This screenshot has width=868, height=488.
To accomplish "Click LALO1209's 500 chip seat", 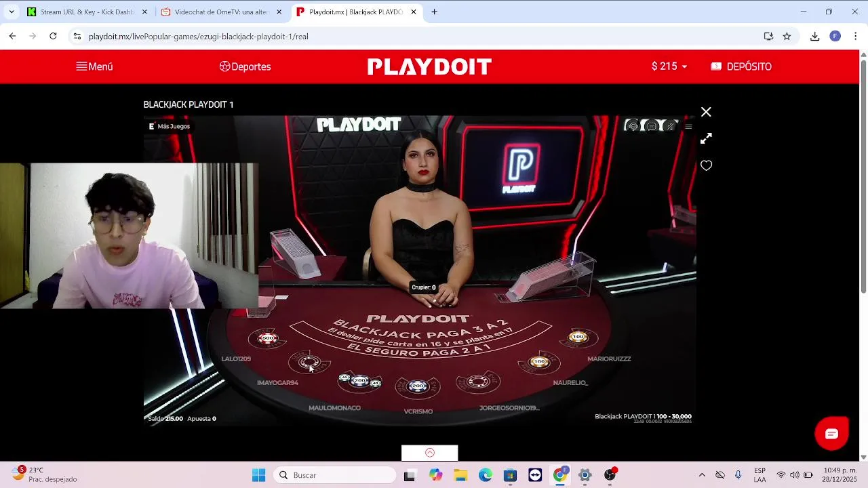I will 268,338.
